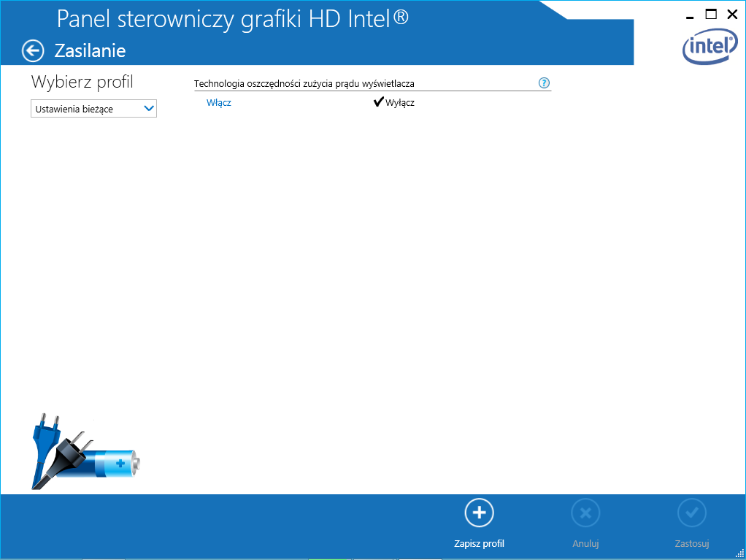The height and width of the screenshot is (560, 746).
Task: Click the Zasilanie section title
Action: (90, 50)
